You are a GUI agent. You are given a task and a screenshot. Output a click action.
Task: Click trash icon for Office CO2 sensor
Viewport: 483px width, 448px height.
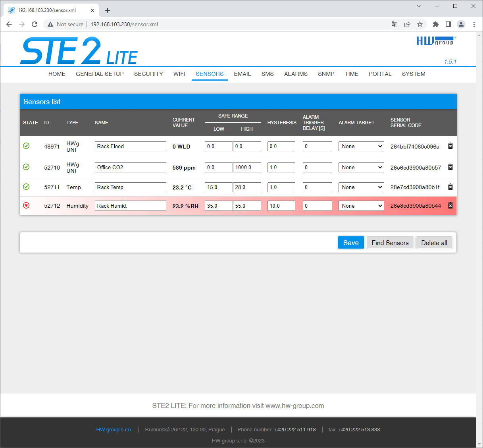click(x=450, y=167)
